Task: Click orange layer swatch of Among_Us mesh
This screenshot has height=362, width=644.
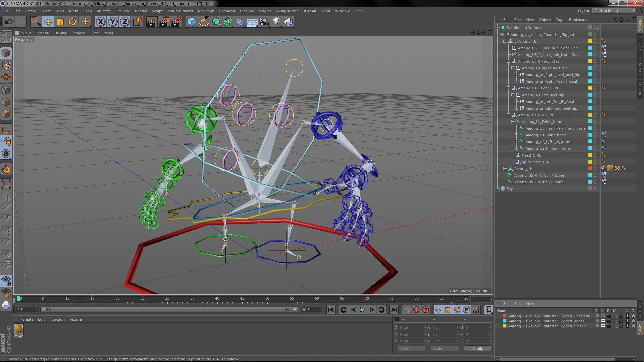Action: pyautogui.click(x=590, y=169)
